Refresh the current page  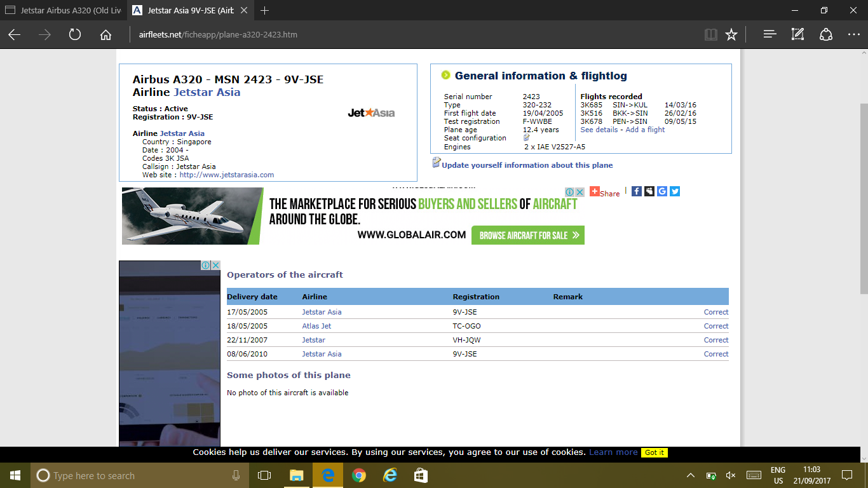pos(75,35)
